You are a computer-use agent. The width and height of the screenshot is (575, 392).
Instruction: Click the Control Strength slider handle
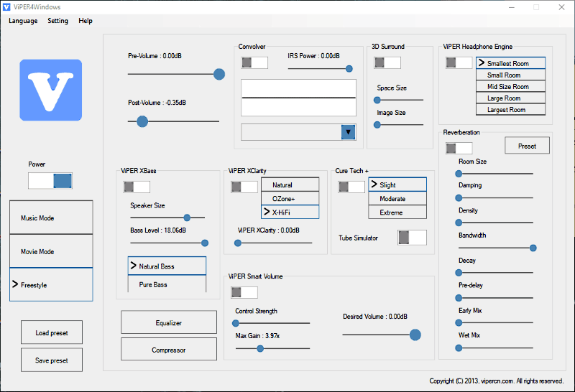click(x=236, y=323)
